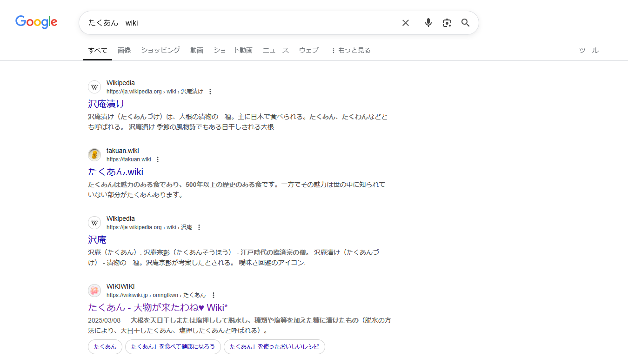Open image search with camera lens icon
628x364 pixels.
pyautogui.click(x=447, y=23)
